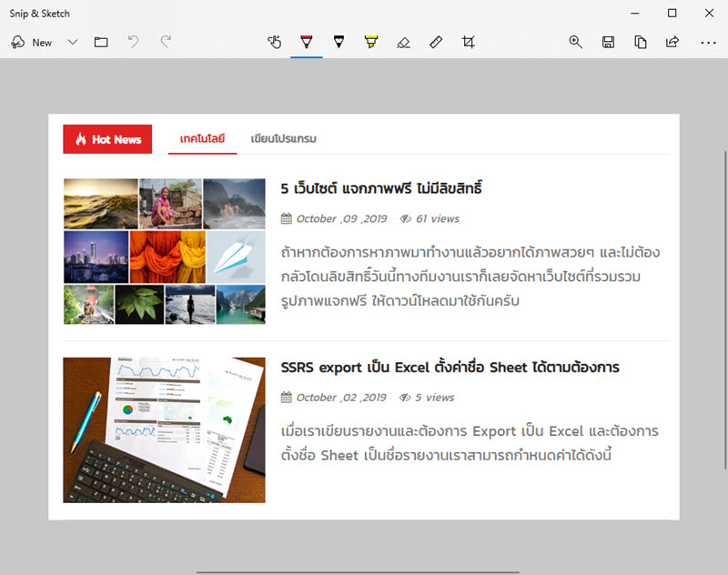Click the October ,02 ,2019 date

pyautogui.click(x=340, y=398)
